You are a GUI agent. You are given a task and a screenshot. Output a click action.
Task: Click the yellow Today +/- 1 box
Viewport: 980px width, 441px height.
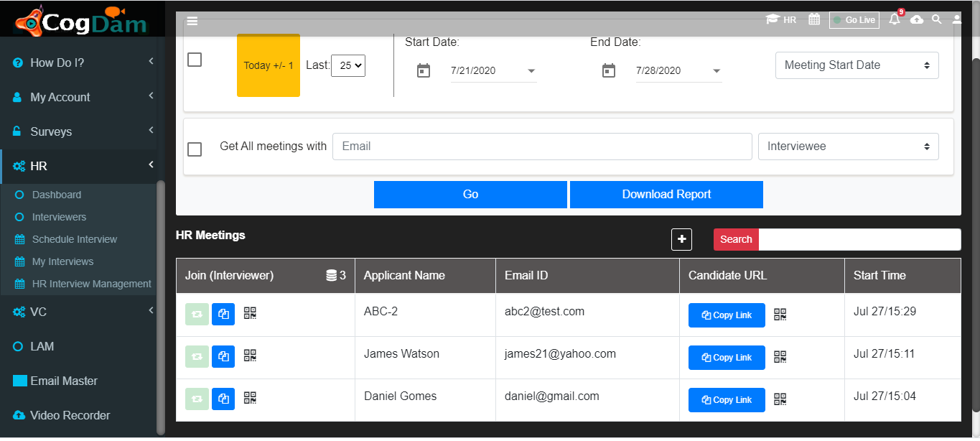pos(269,65)
